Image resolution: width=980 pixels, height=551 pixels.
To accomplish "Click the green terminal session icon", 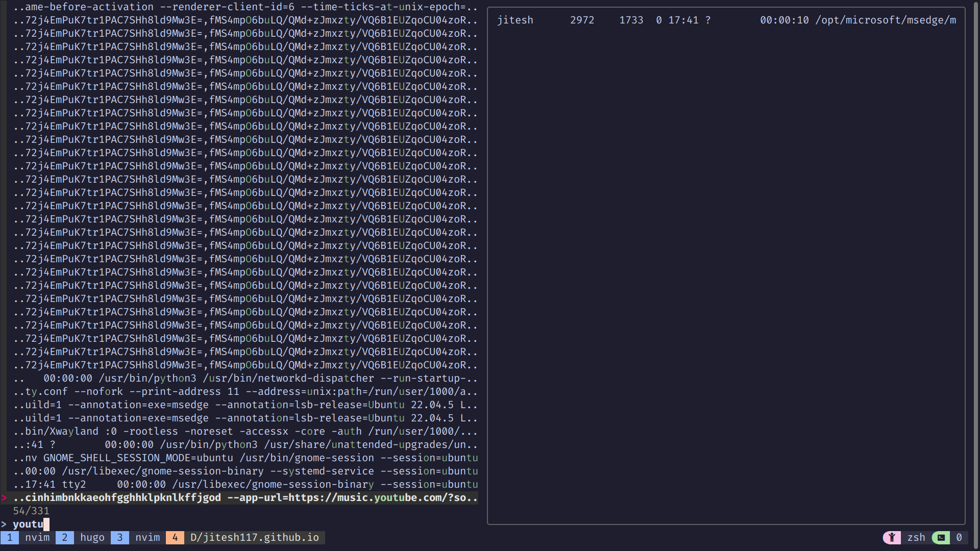I will coord(941,537).
